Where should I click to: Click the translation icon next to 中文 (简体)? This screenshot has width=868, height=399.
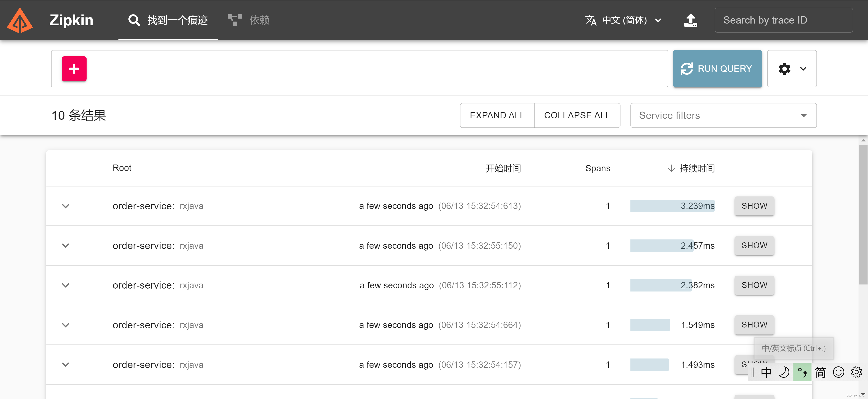tap(591, 20)
